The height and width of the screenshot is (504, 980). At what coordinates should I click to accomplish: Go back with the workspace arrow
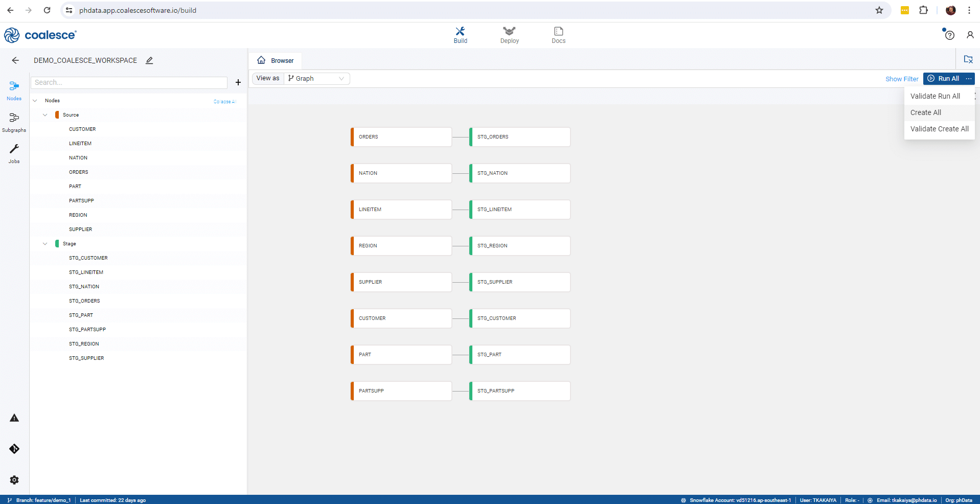point(15,60)
